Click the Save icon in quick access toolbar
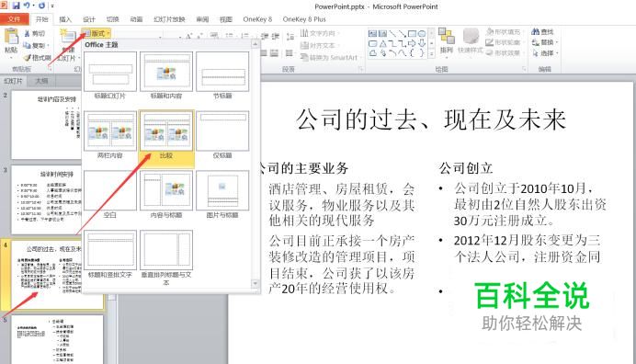 [16, 6]
